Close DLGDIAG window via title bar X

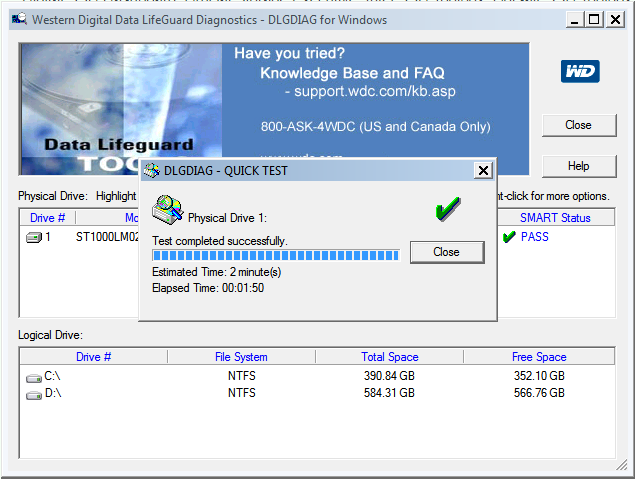tap(615, 20)
